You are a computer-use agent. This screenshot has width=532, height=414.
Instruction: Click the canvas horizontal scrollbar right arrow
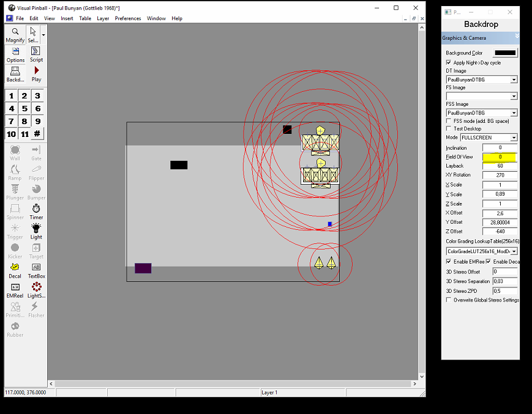pyautogui.click(x=414, y=384)
